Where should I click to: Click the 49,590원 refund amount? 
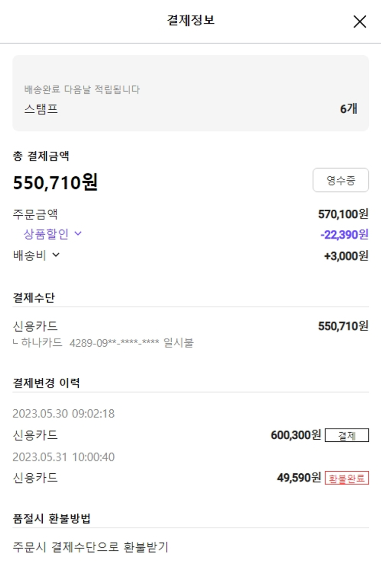299,478
